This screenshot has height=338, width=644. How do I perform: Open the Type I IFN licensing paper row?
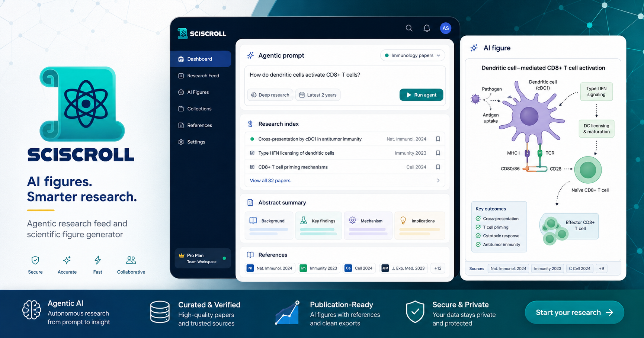tap(345, 153)
